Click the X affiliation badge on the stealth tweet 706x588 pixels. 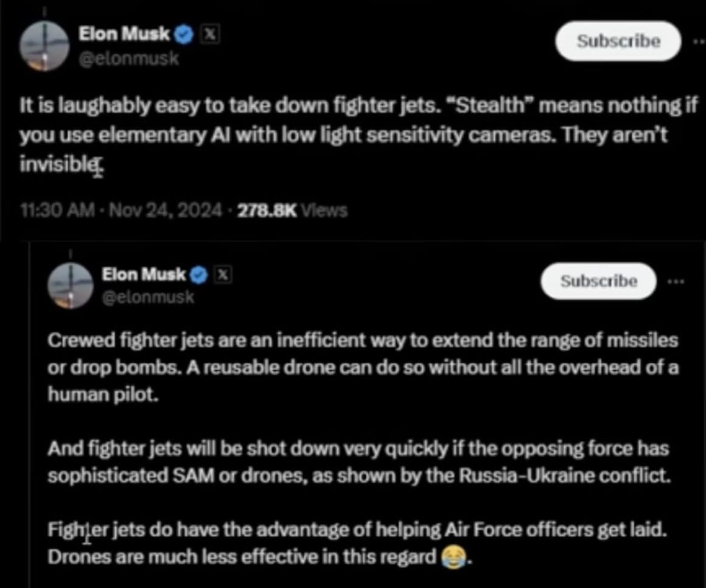click(x=209, y=35)
